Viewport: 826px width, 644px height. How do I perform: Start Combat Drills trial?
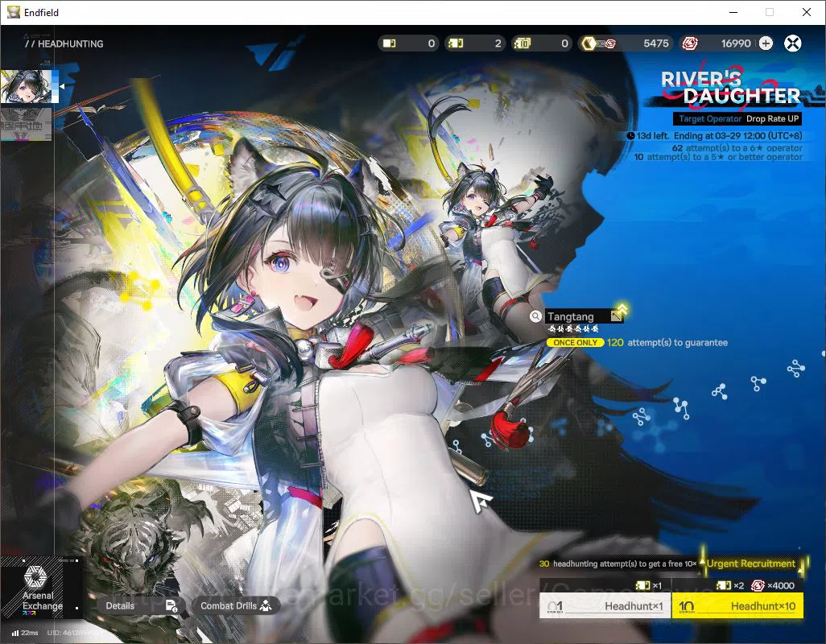click(235, 605)
